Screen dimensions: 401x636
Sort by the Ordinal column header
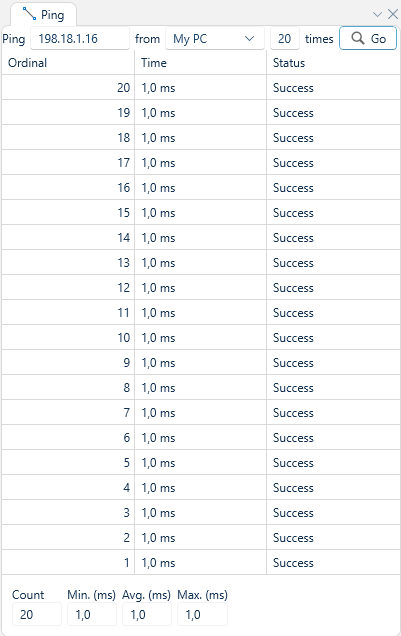pyautogui.click(x=68, y=63)
